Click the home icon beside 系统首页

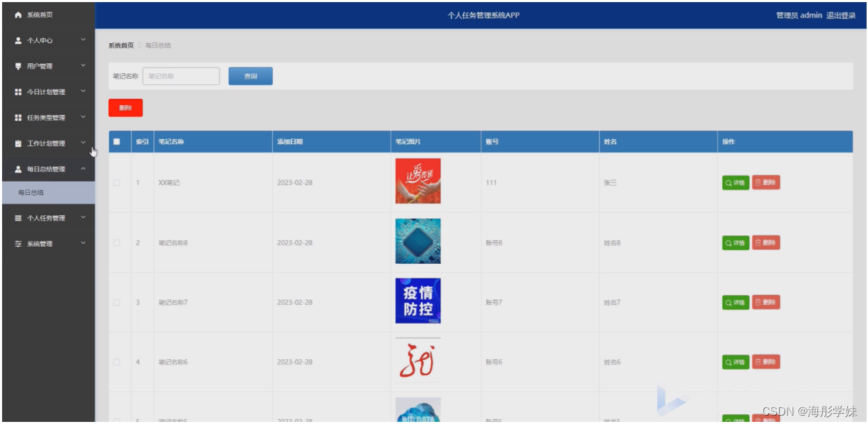pos(19,15)
